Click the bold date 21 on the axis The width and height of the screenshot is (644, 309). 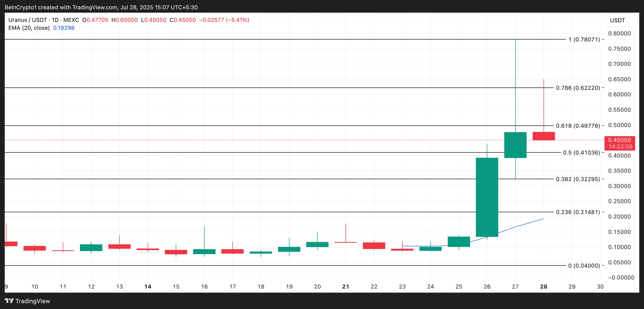click(346, 287)
